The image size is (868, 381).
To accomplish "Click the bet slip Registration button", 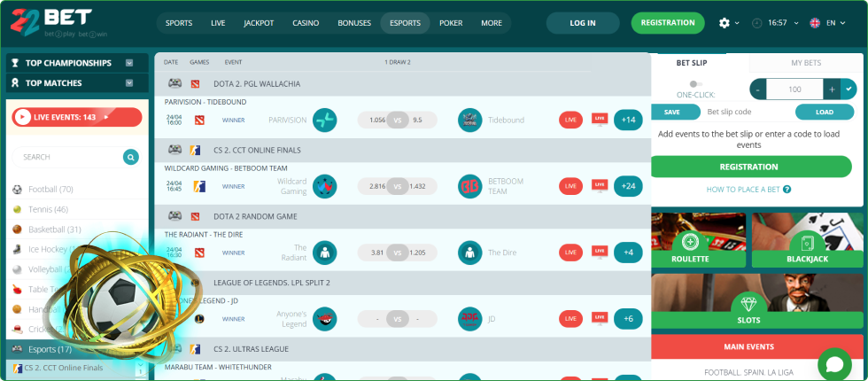I will (x=749, y=167).
